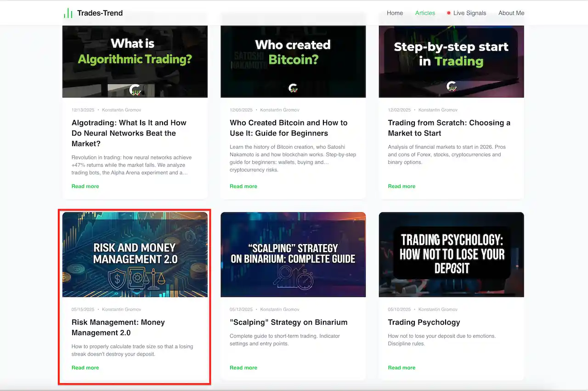Viewport: 588px width, 391px height.
Task: Open the "Scalping" Strategy on Binarium title
Action: tap(288, 323)
